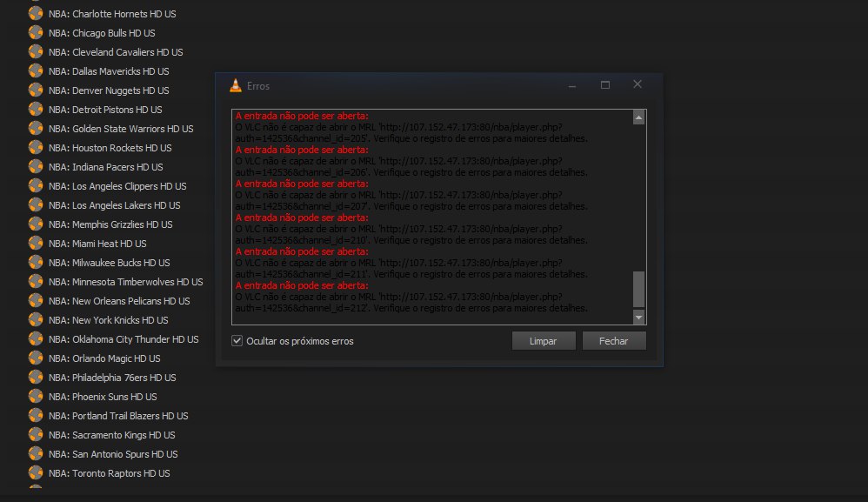Image resolution: width=868 pixels, height=502 pixels.
Task: Click the scroll up arrow in error log
Action: pos(638,117)
